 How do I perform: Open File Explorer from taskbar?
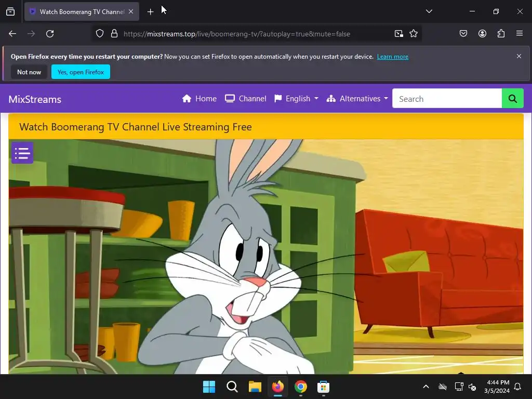click(x=255, y=387)
